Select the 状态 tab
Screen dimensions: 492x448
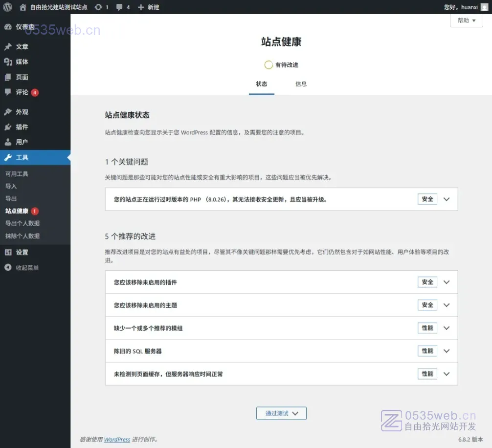(262, 84)
